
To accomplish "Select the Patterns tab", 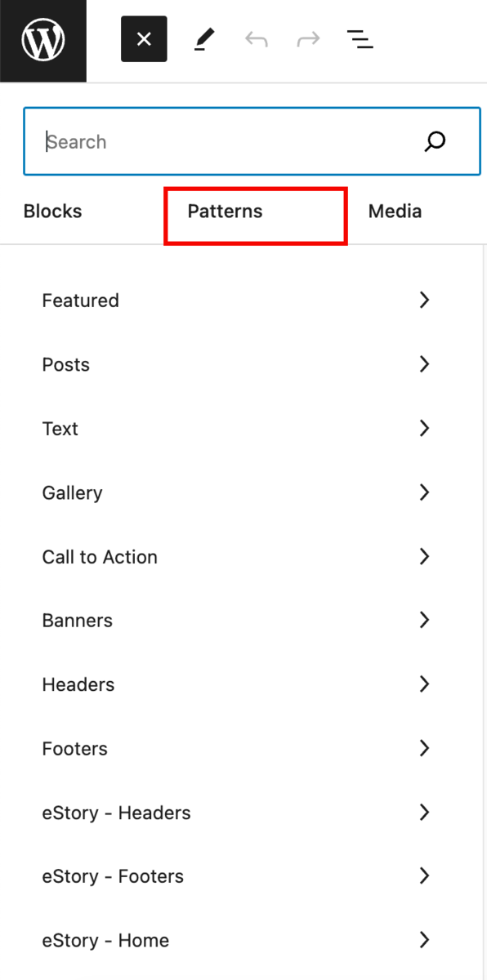I will coord(225,212).
